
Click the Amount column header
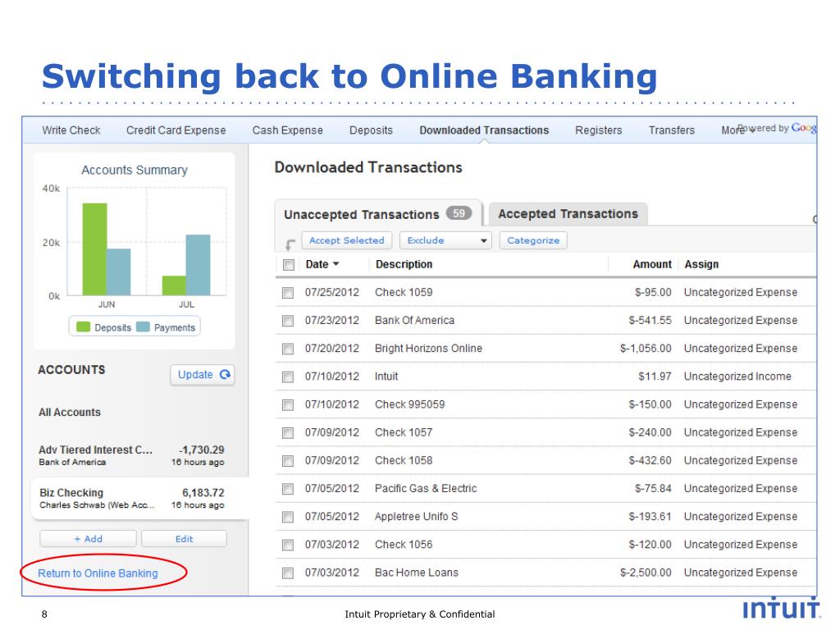click(652, 264)
